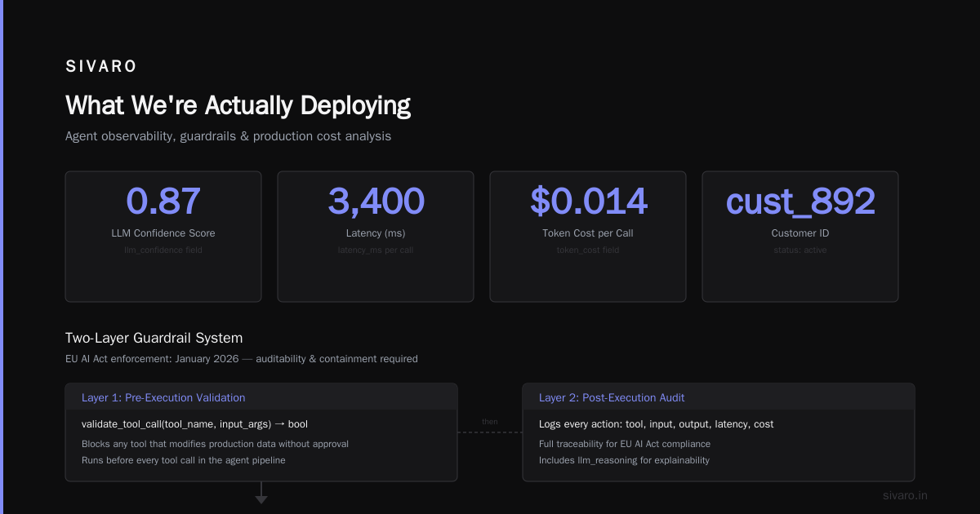
Task: Click the 'Full traceability' compliance line
Action: 625,445
